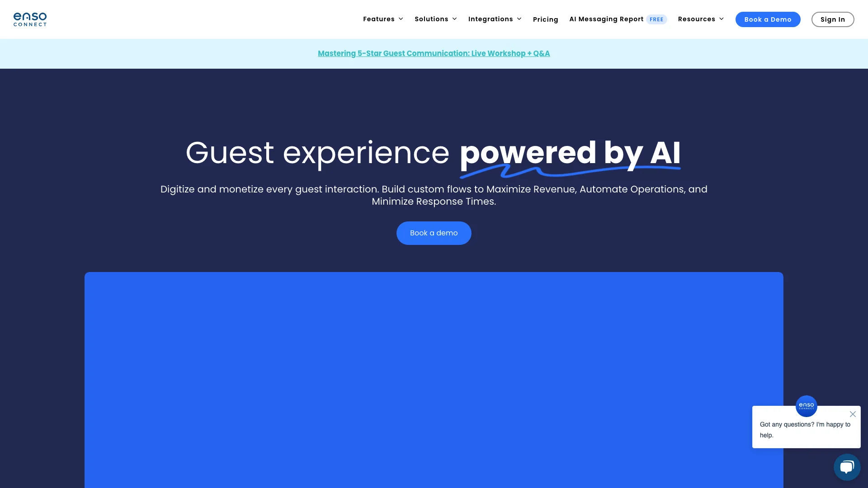Image resolution: width=868 pixels, height=488 pixels.
Task: Select the Pricing menu item
Action: pos(546,19)
